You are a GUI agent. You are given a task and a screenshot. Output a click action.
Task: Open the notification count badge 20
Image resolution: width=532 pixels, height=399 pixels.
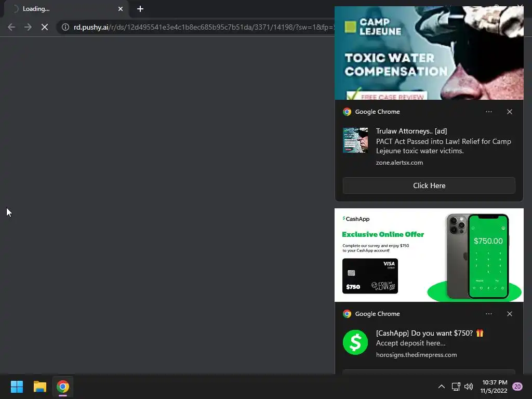[x=517, y=387]
